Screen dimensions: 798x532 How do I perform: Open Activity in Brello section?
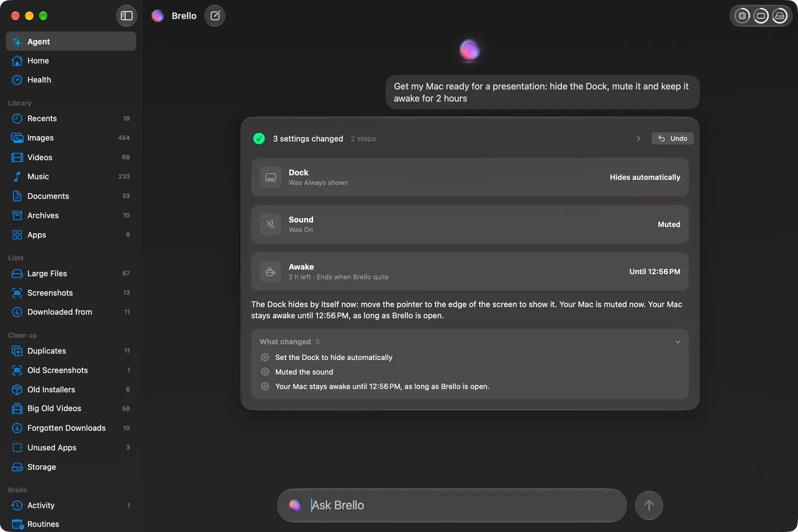[x=71, y=506]
